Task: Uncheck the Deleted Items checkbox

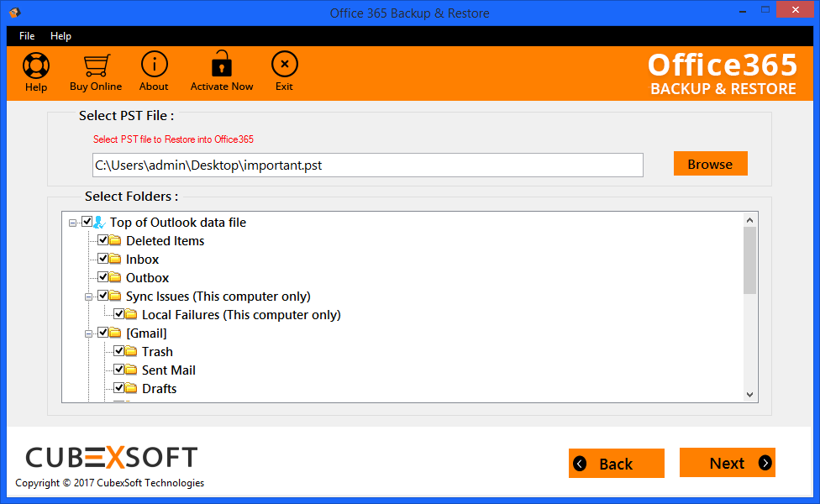Action: 103,240
